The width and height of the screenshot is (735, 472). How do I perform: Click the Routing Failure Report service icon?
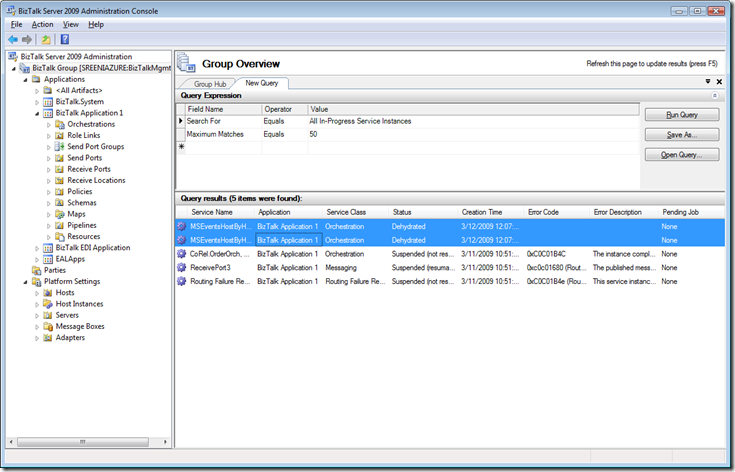pyautogui.click(x=182, y=282)
